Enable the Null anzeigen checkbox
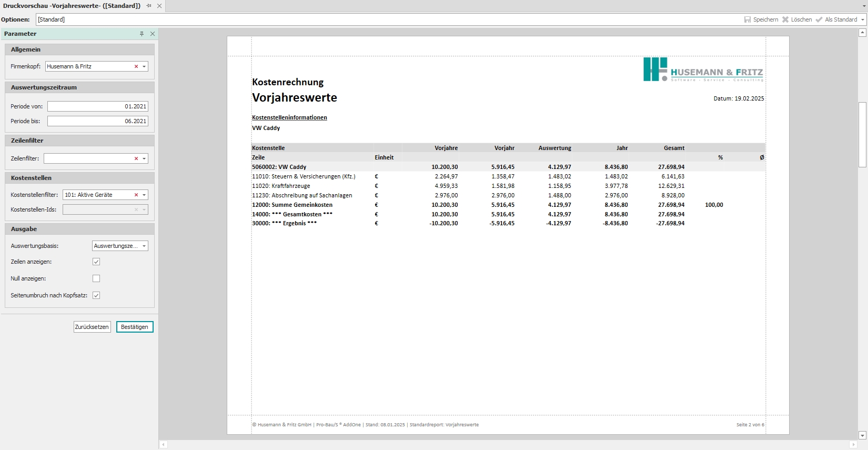Viewport: 868px width, 450px height. [96, 278]
